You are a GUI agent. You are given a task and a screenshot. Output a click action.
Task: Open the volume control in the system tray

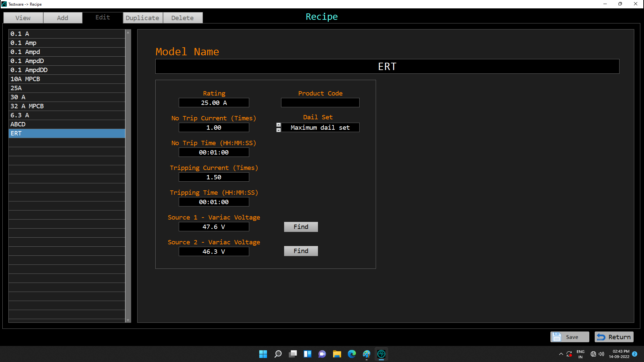pyautogui.click(x=601, y=354)
